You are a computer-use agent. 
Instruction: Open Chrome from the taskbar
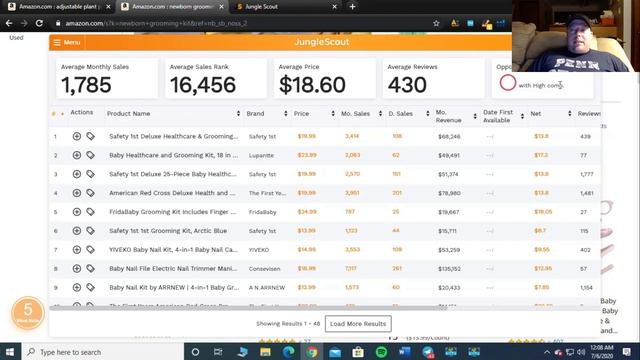pyautogui.click(x=312, y=352)
